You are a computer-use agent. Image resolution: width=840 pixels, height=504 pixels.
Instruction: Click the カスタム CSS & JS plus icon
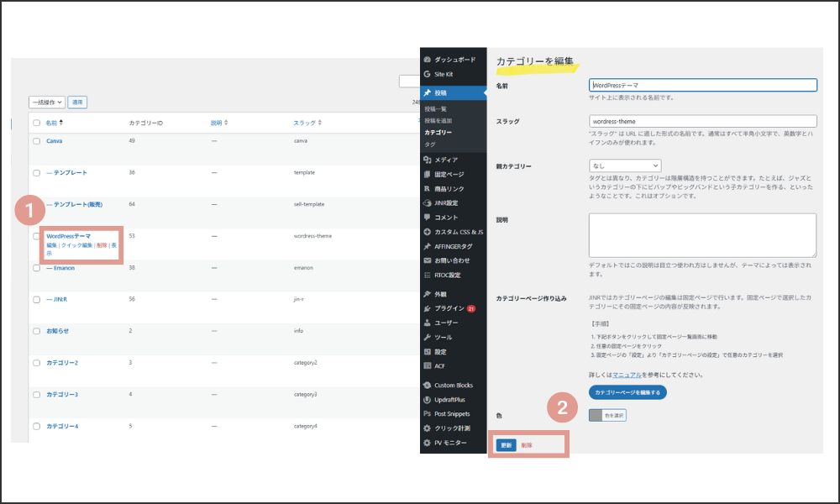tap(427, 232)
